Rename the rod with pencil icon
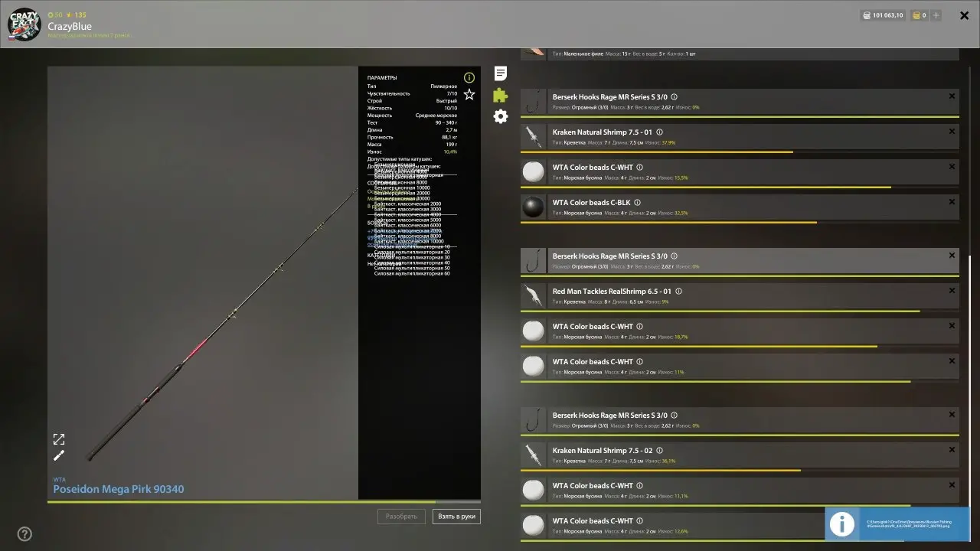Image resolution: width=980 pixels, height=551 pixels. pos(59,455)
